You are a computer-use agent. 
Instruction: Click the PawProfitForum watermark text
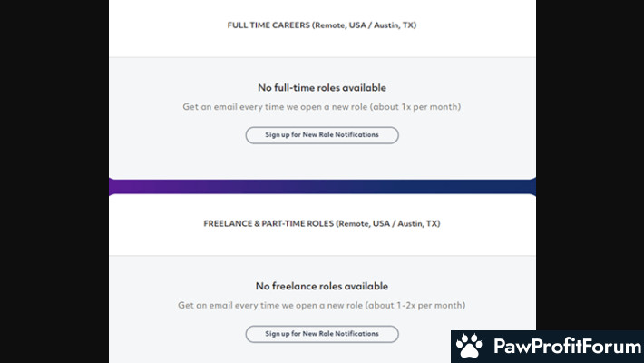(568, 346)
